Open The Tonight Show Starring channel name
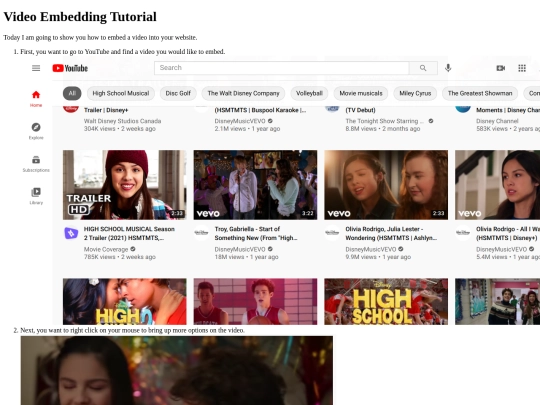The width and height of the screenshot is (540, 405). [385, 121]
